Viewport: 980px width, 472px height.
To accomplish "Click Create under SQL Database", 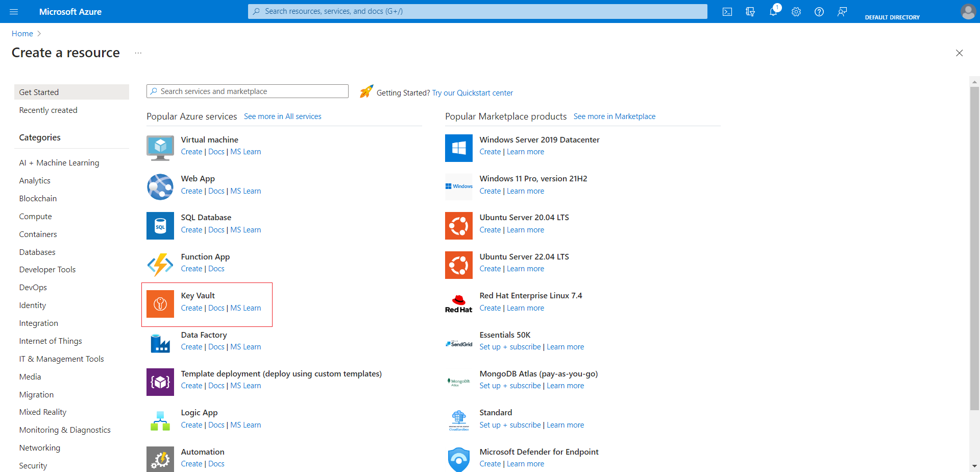I will click(x=191, y=230).
